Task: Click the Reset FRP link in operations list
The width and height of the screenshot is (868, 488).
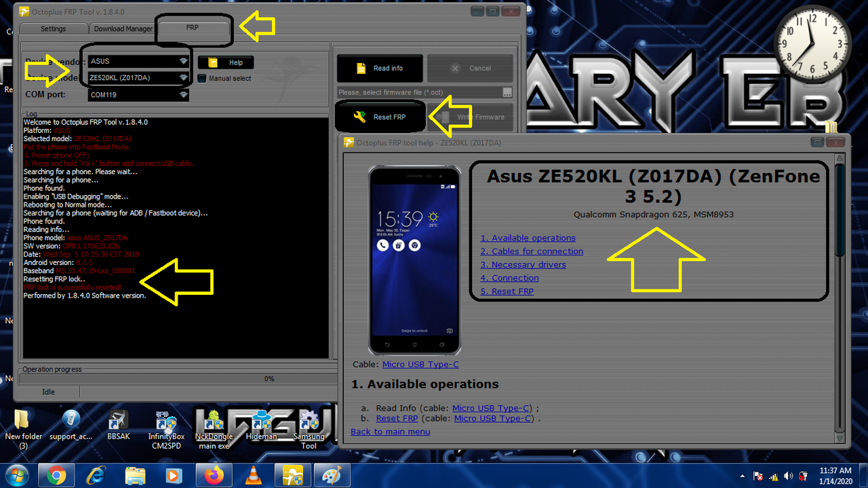Action: tap(397, 418)
